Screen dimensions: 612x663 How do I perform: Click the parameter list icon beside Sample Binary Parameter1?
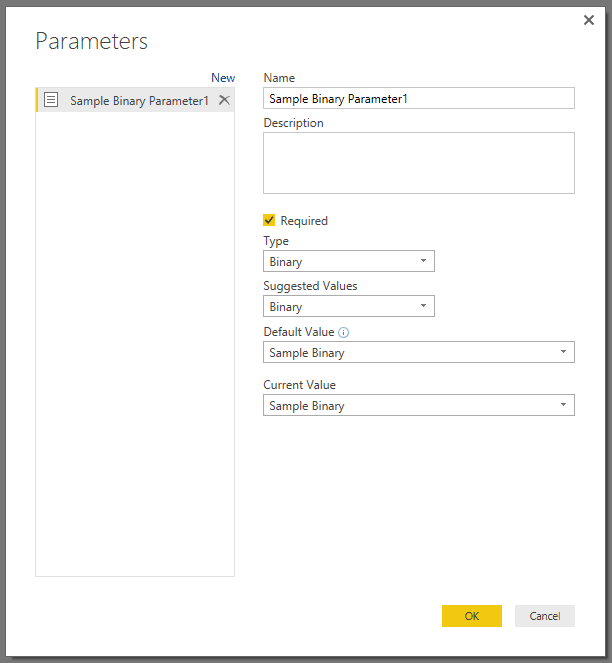tap(52, 100)
